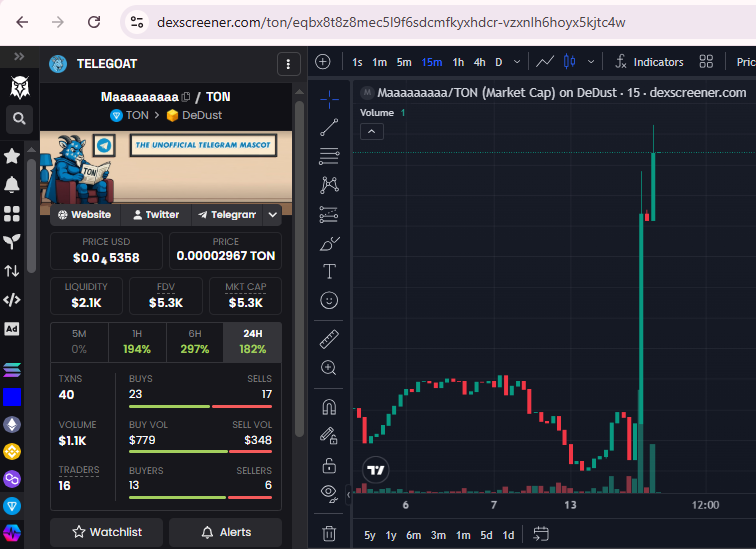
Task: Set chart interval to 1m
Action: pos(379,62)
